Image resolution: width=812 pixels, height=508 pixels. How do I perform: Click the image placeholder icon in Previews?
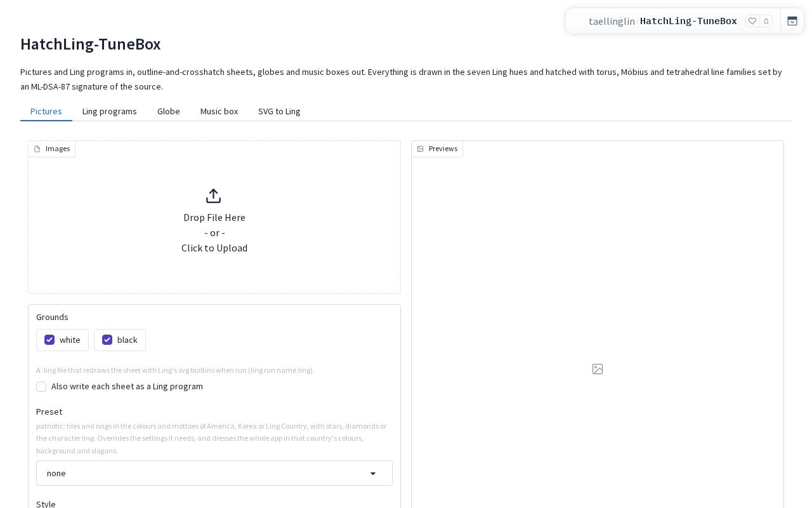[598, 369]
